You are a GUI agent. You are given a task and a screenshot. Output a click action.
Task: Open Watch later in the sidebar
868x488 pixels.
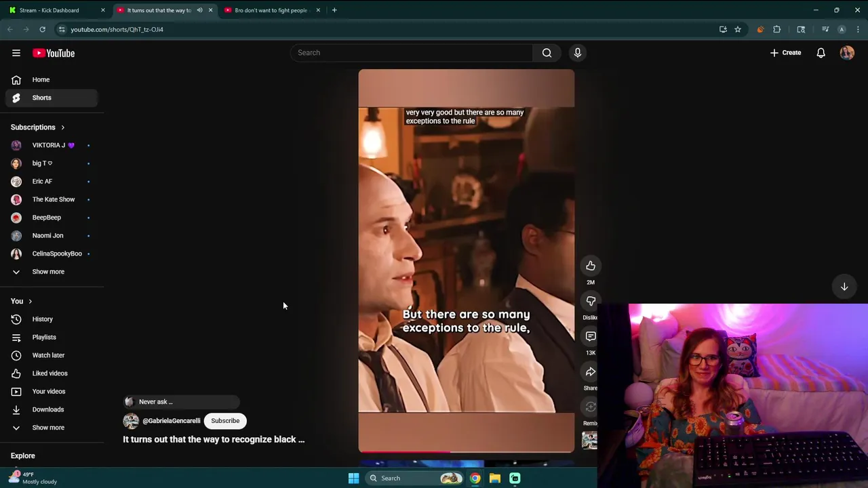tap(52, 355)
